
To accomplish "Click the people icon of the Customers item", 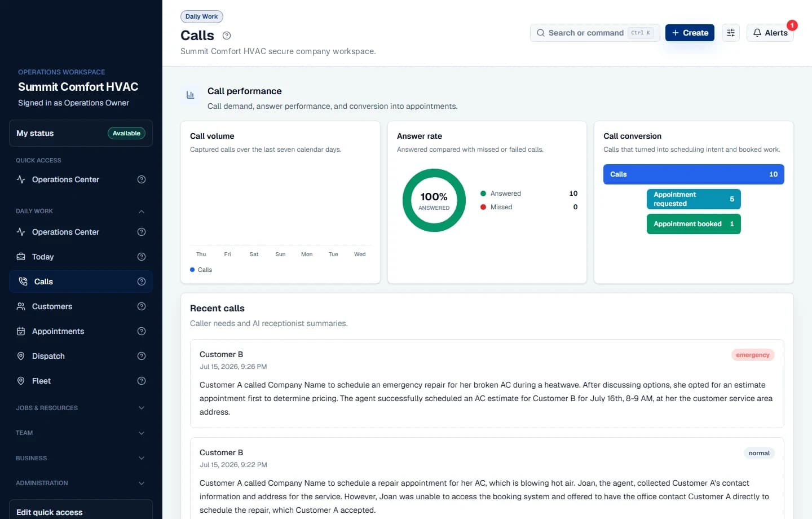I will (x=21, y=306).
